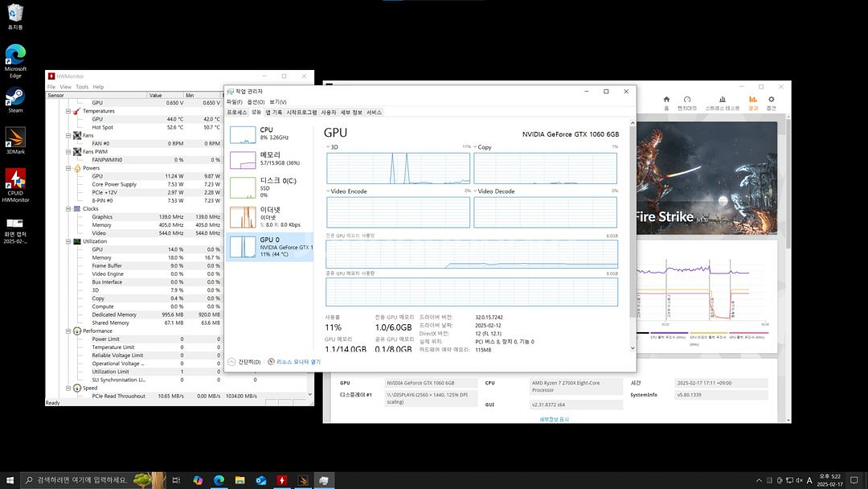This screenshot has width=868, height=489.
Task: Switch to 3DMark taskbar icon
Action: 303,480
